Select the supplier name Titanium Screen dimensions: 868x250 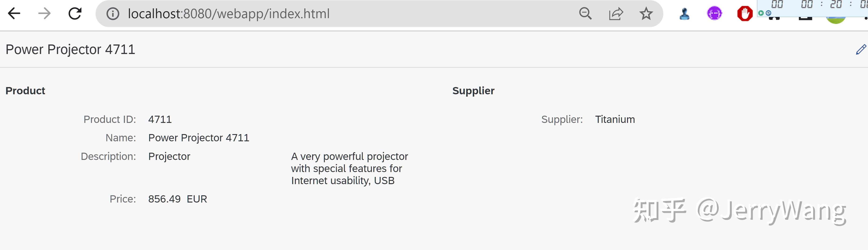[x=615, y=119]
